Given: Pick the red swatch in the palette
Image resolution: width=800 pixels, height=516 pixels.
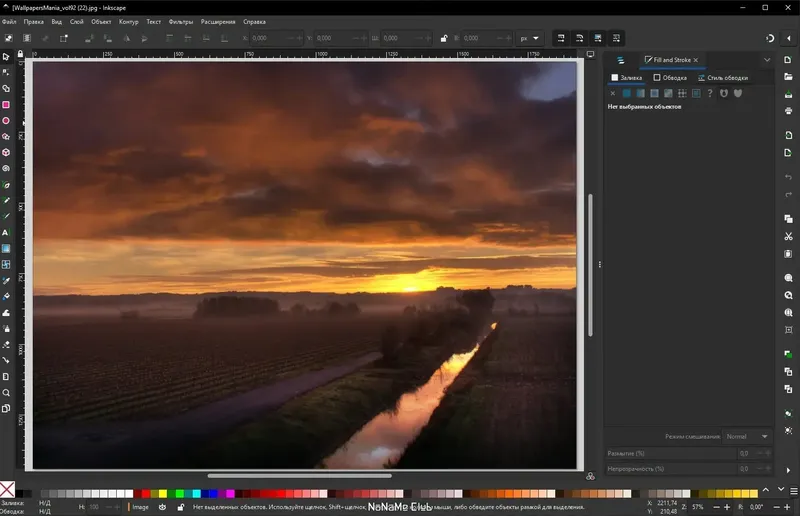Looking at the screenshot, I should [146, 493].
